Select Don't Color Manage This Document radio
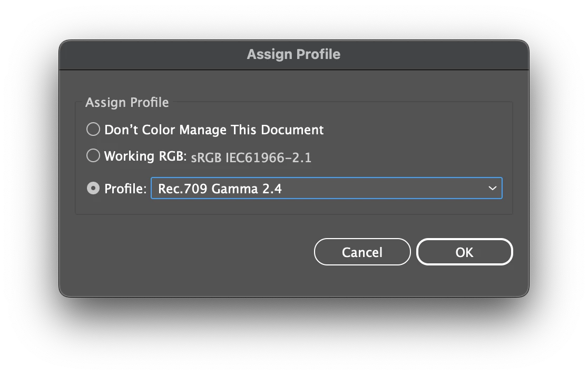The width and height of the screenshot is (588, 375). click(x=93, y=129)
